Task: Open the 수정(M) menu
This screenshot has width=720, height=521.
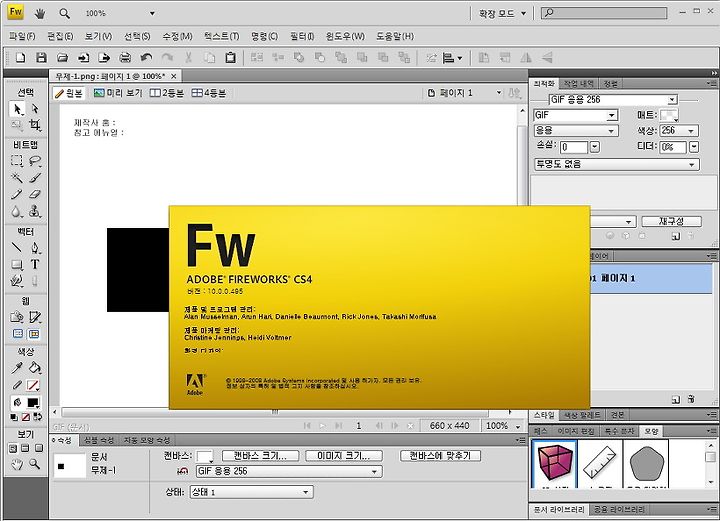Action: [177, 36]
